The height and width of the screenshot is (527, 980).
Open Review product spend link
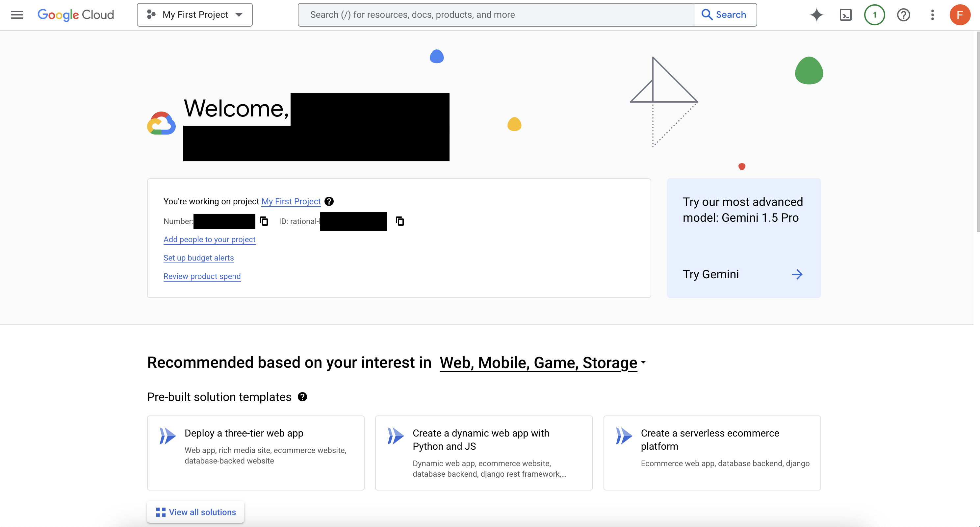coord(202,276)
